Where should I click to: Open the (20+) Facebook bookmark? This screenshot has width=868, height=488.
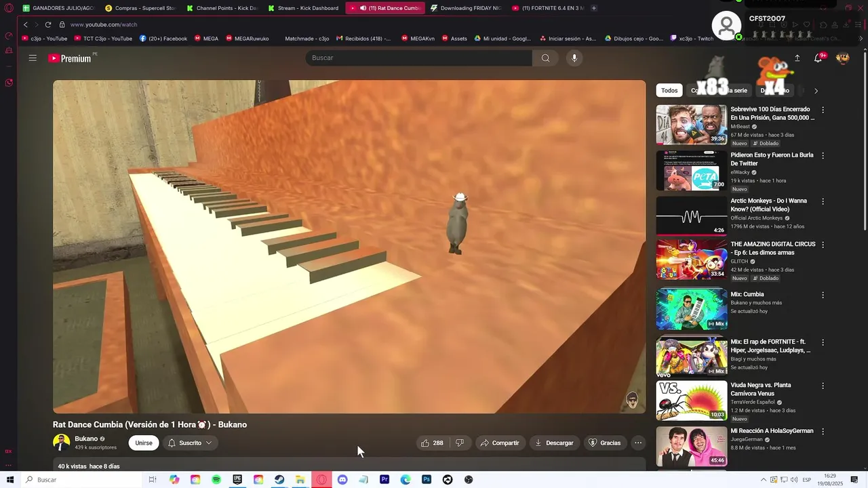click(x=163, y=39)
